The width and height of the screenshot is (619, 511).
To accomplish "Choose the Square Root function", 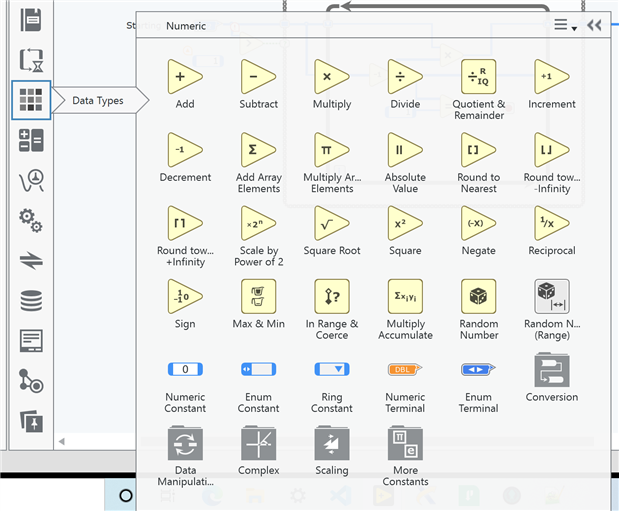I will (x=331, y=224).
